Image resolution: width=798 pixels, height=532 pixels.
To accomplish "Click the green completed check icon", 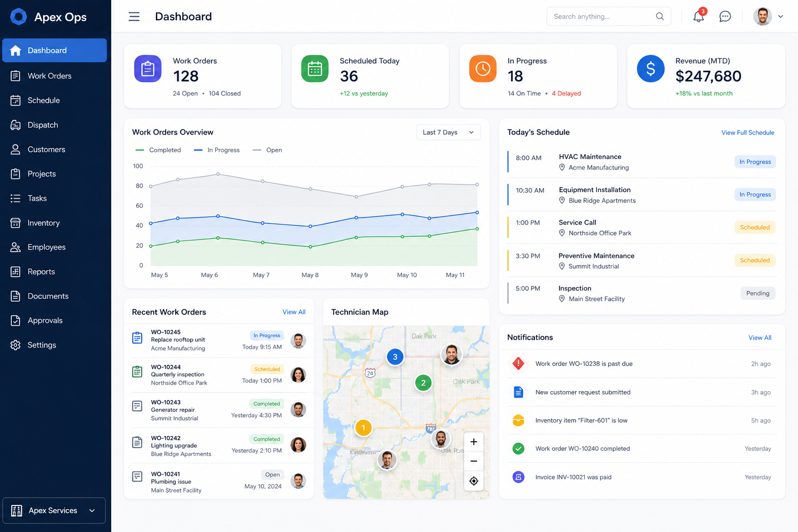I will coord(518,448).
